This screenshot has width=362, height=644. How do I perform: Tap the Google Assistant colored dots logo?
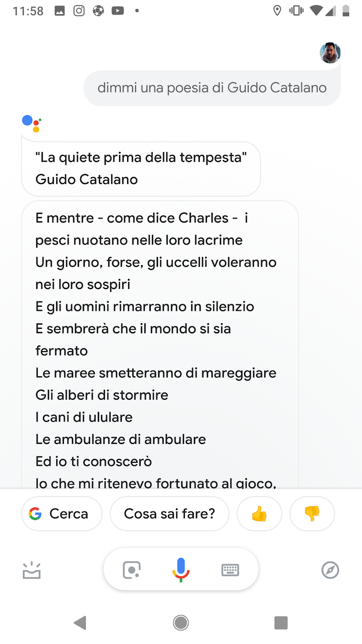tap(32, 124)
